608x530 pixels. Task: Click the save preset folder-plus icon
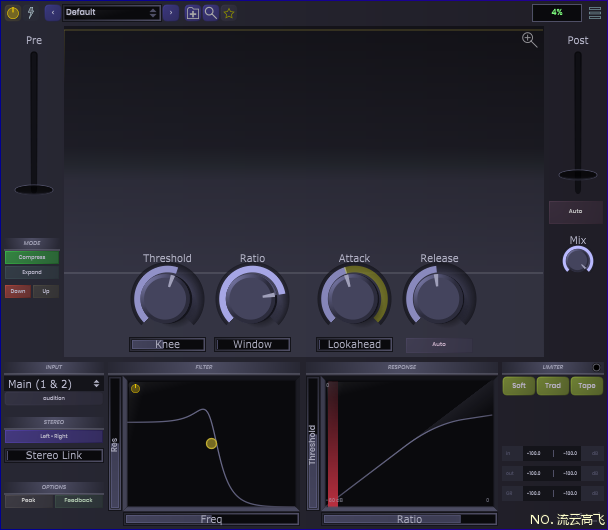pyautogui.click(x=192, y=13)
